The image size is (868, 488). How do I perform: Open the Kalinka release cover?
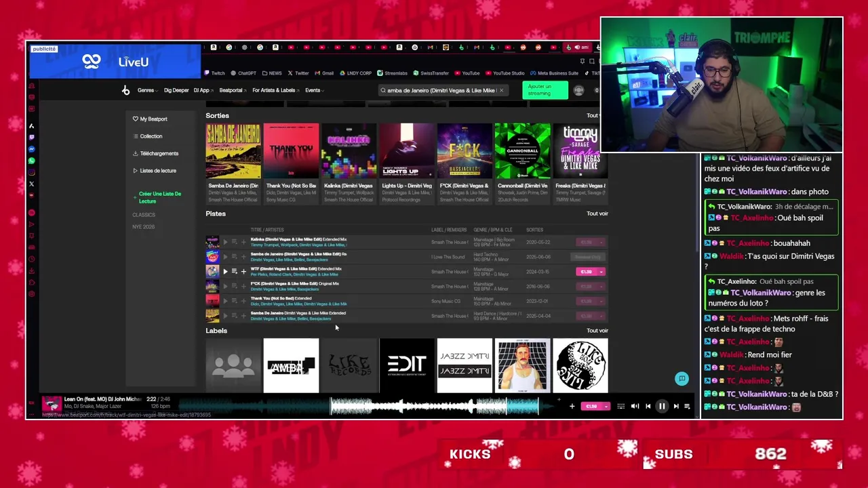point(349,151)
